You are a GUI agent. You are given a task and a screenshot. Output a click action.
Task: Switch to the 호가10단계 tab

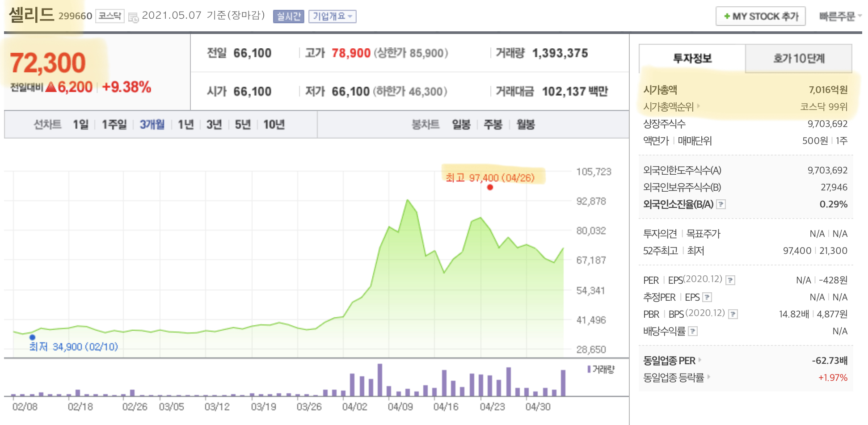(799, 58)
